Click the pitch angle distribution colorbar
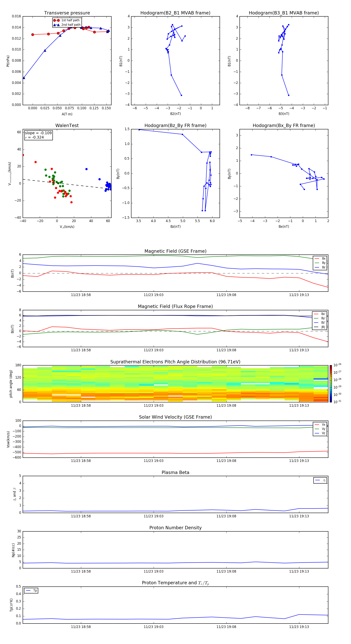 [331, 383]
